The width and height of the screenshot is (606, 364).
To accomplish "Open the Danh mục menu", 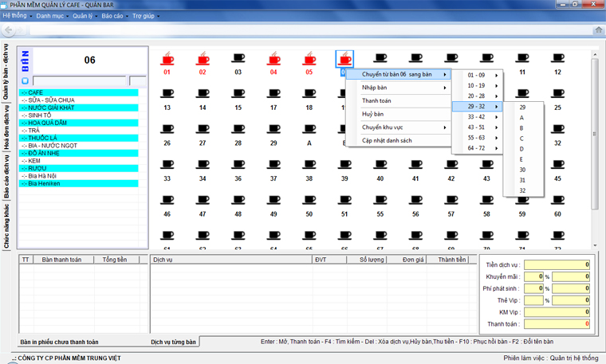I will point(52,16).
